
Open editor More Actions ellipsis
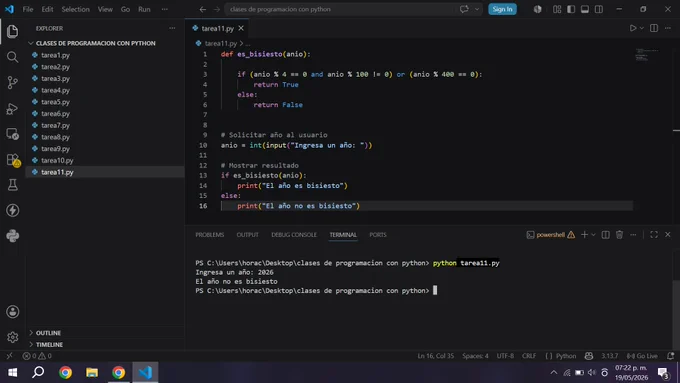tap(667, 28)
